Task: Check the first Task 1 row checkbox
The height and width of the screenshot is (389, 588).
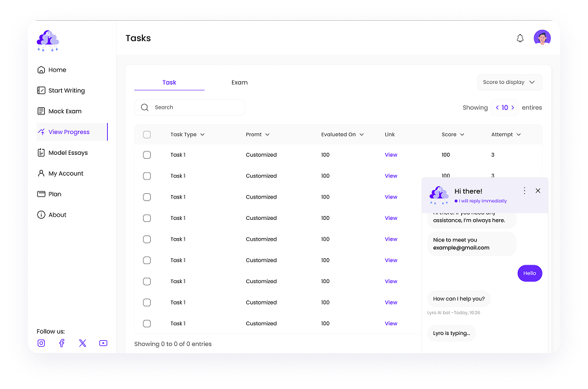Action: point(147,155)
